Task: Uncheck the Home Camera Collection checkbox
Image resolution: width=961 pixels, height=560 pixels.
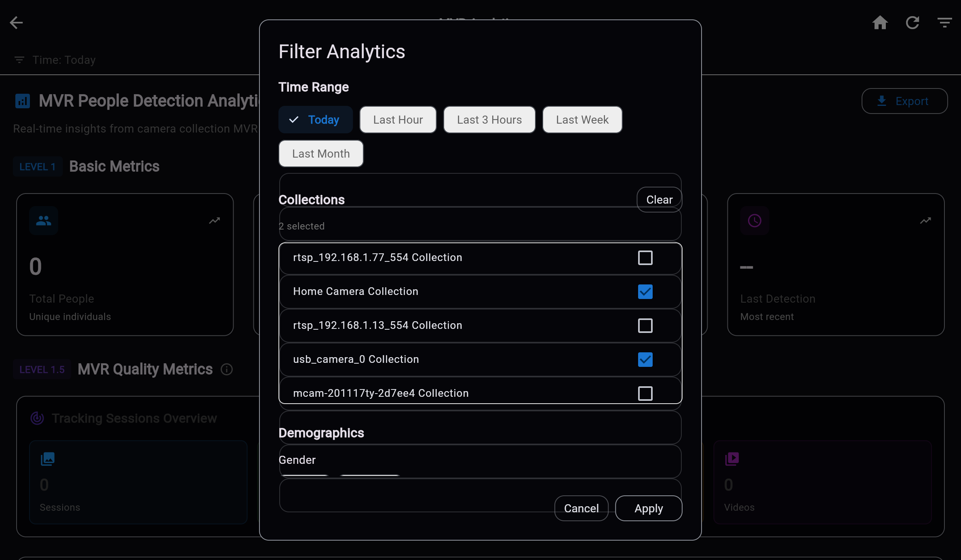Action: coord(645,291)
